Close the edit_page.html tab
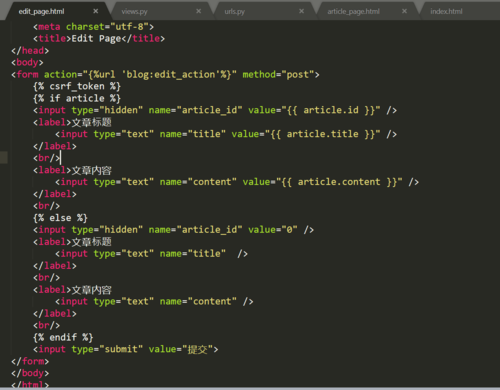This screenshot has height=390, width=500. tap(96, 11)
